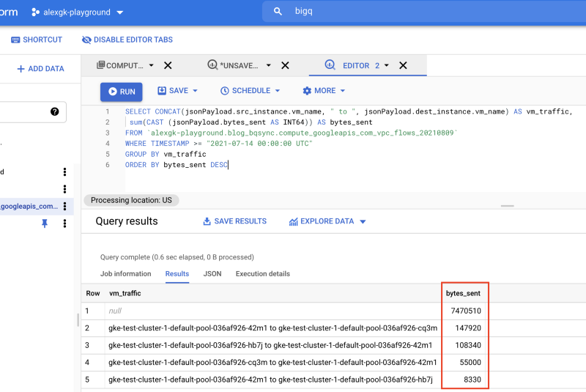Open the *UNSAVE... tab dropdown arrow
The height and width of the screenshot is (392, 586).
click(x=268, y=65)
